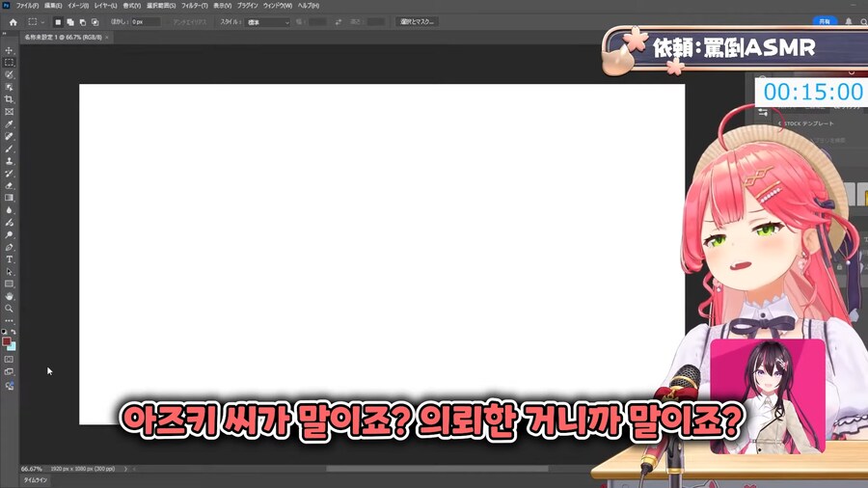The height and width of the screenshot is (488, 868).
Task: Open the status bar info arrow menu
Action: tap(125, 469)
